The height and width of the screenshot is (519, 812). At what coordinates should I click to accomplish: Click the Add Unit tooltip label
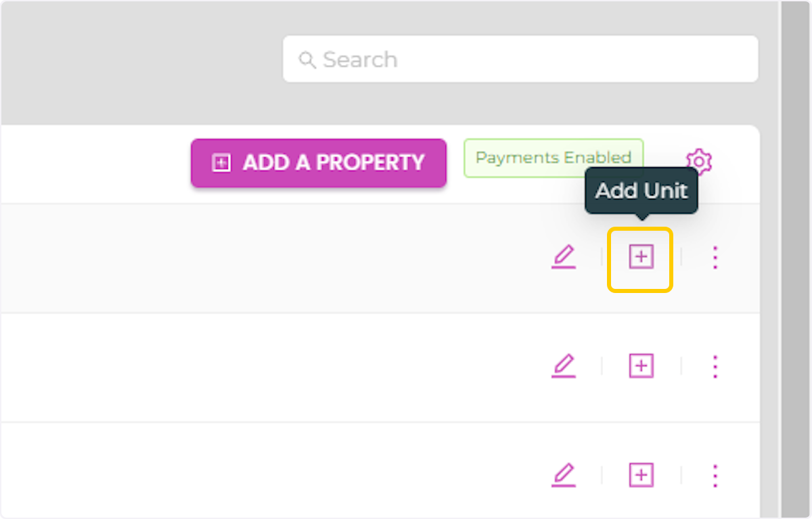point(641,191)
